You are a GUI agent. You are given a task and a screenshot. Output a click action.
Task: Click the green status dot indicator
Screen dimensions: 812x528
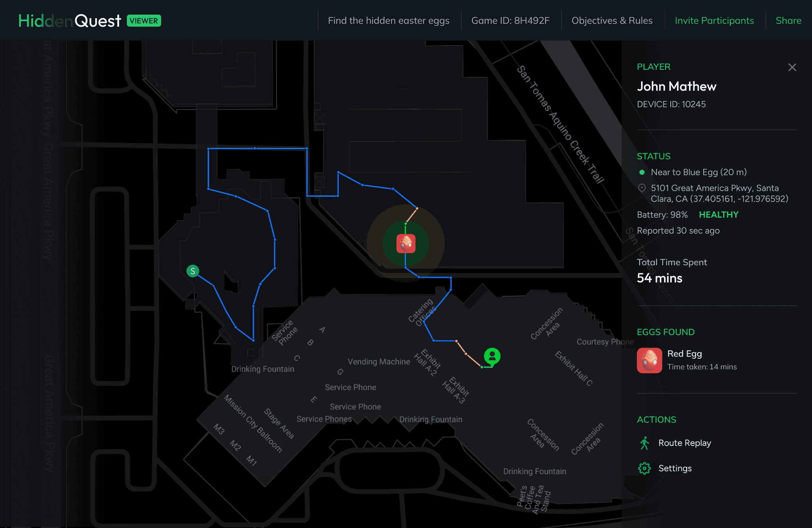[x=642, y=172]
